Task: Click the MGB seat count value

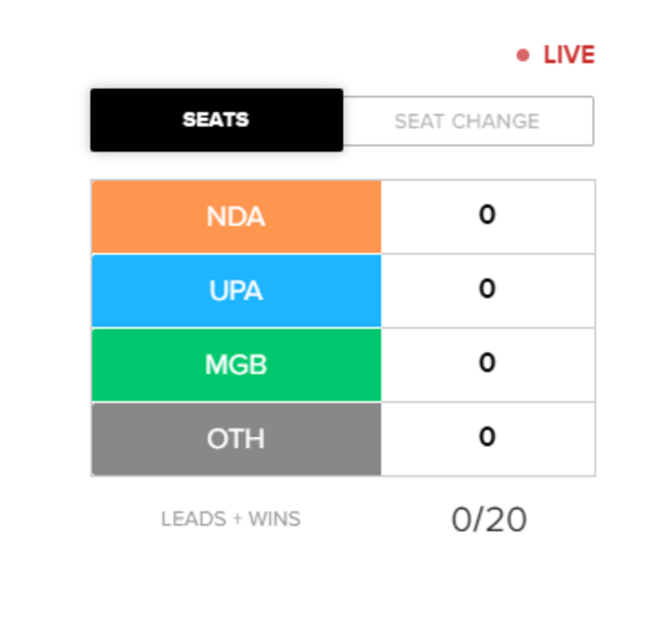Action: point(487,362)
